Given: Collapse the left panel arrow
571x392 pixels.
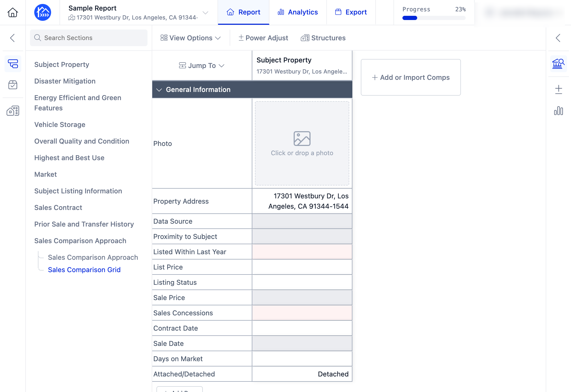Looking at the screenshot, I should point(12,38).
